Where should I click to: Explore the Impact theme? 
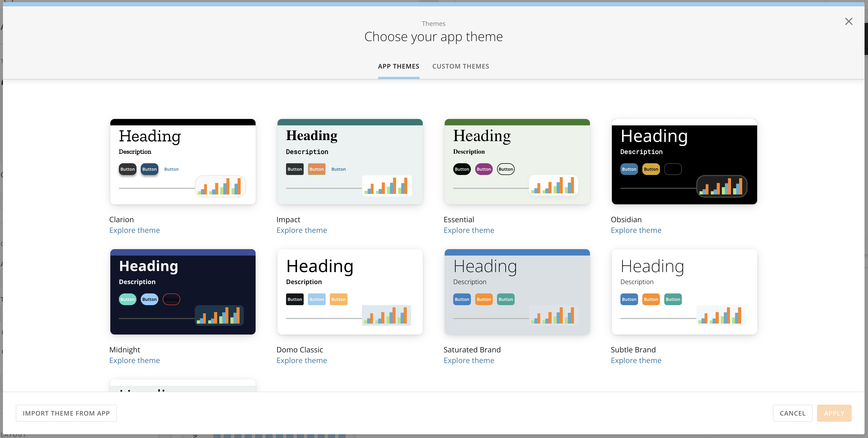pyautogui.click(x=302, y=230)
